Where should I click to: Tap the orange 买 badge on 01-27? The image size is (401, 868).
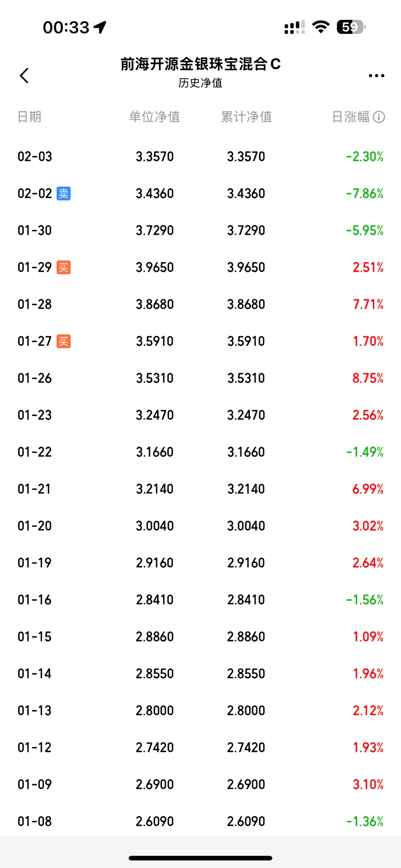coord(64,341)
